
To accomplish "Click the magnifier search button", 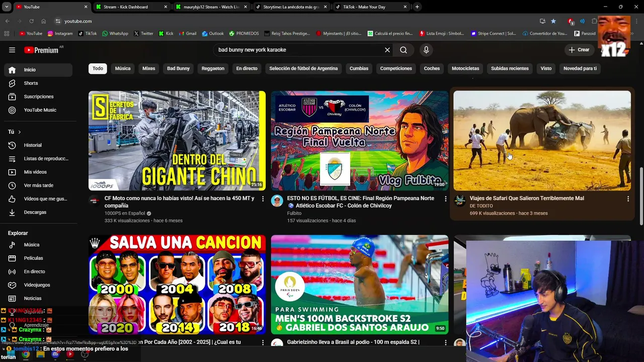I will tap(404, 50).
